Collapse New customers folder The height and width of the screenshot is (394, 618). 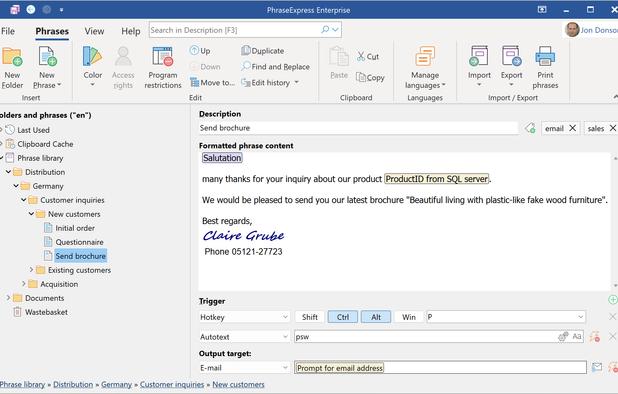31,214
